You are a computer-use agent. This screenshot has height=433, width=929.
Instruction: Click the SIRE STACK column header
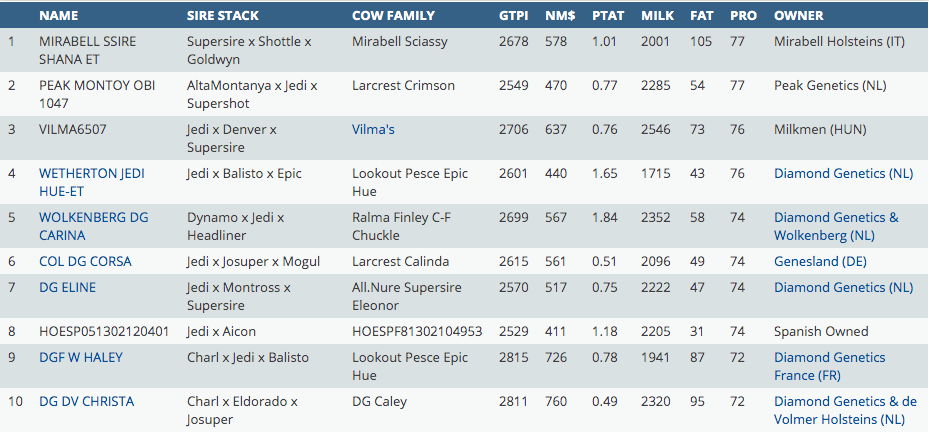(x=223, y=16)
